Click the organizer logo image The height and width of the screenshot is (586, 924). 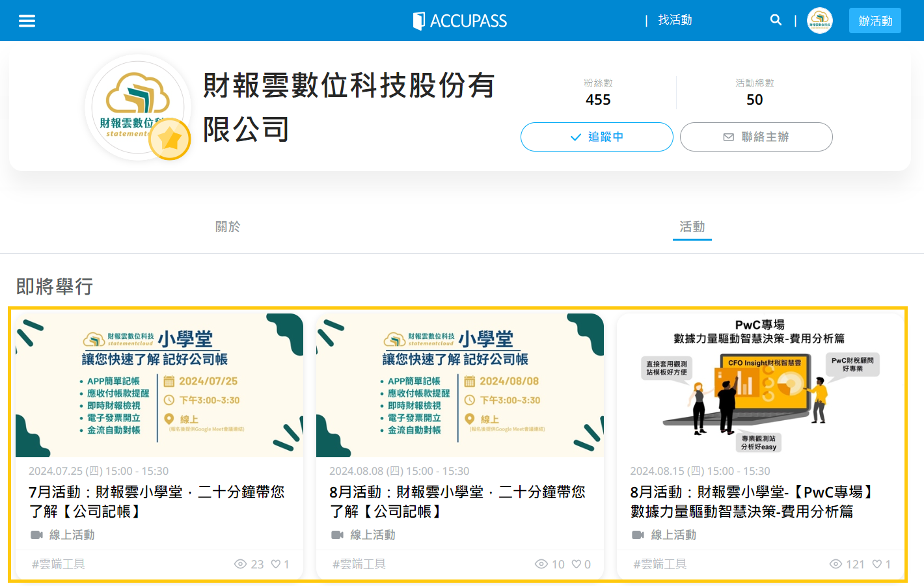(138, 107)
